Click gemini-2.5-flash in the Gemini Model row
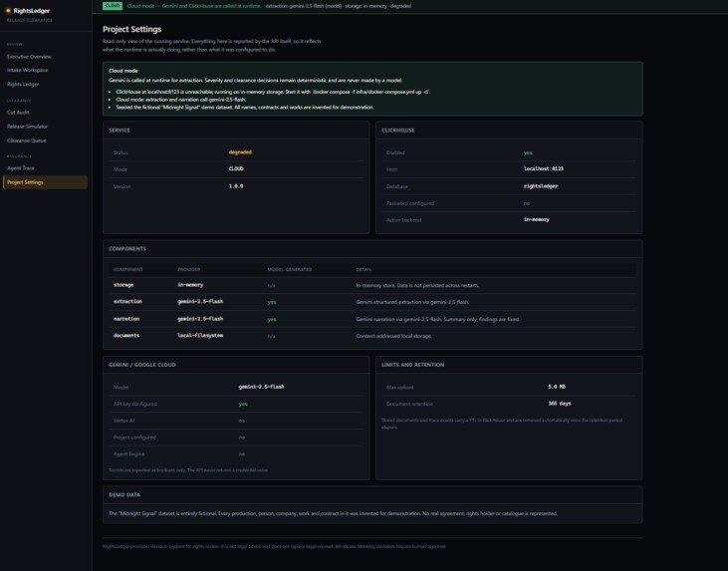728x571 pixels. tap(261, 387)
